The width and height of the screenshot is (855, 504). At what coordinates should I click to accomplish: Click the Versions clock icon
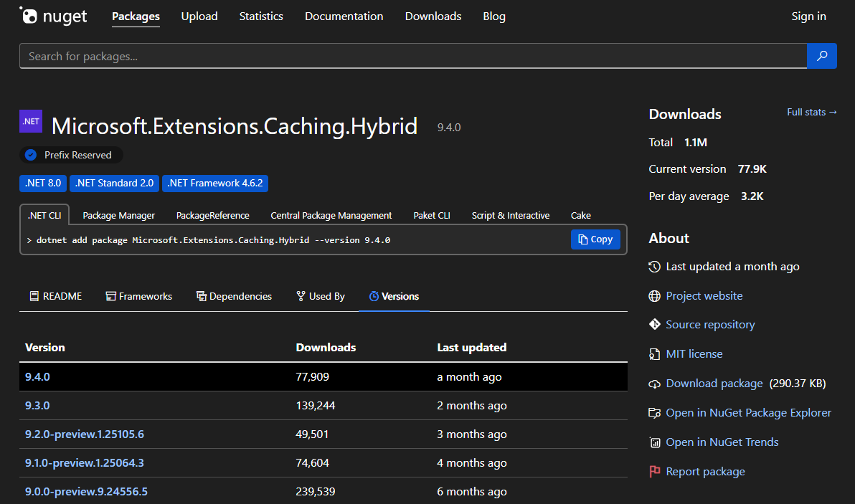[x=374, y=296]
